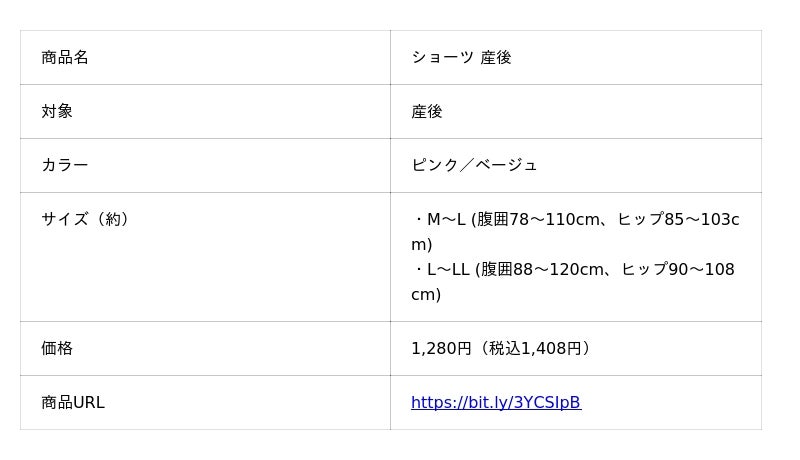This screenshot has width=800, height=460.
Task: Click the カラー label cell
Action: (65, 166)
